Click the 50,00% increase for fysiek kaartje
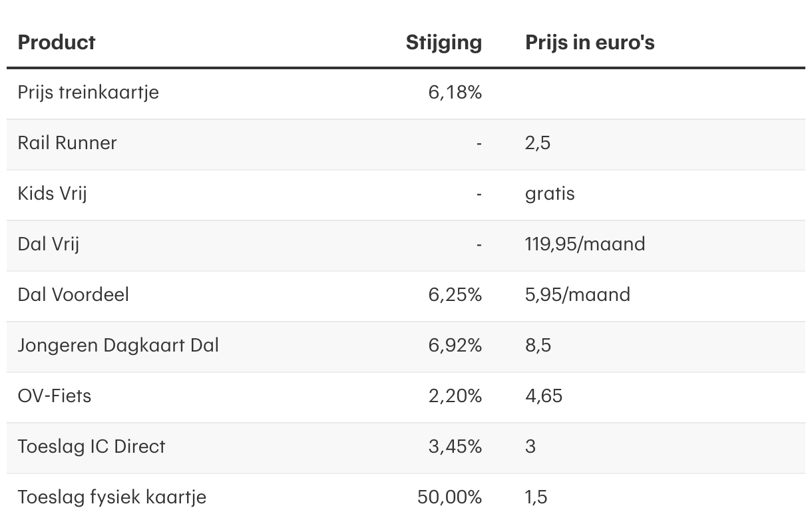The height and width of the screenshot is (530, 812). coord(450,497)
